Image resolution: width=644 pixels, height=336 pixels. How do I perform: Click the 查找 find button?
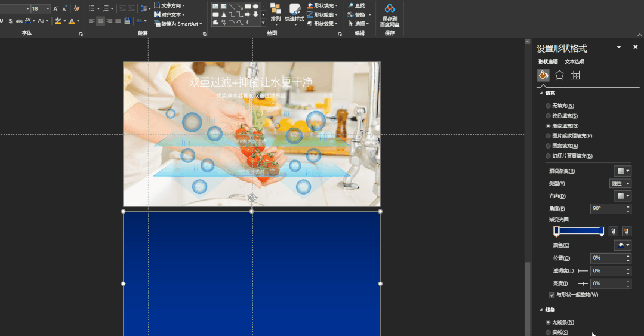(356, 5)
